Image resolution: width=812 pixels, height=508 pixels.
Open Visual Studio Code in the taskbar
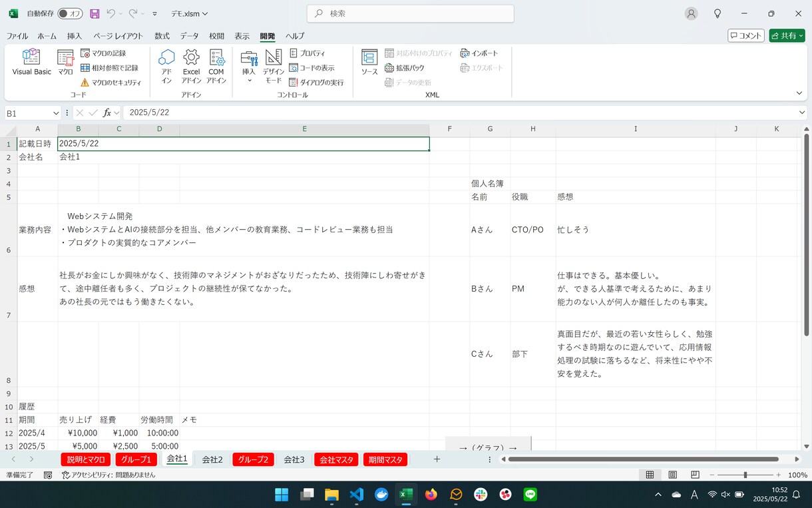356,494
